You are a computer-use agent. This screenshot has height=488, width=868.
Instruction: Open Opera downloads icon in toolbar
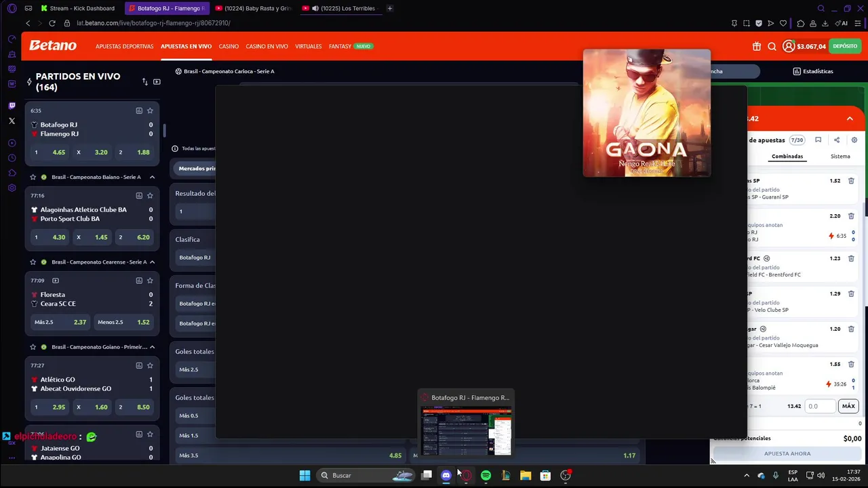[x=825, y=23]
